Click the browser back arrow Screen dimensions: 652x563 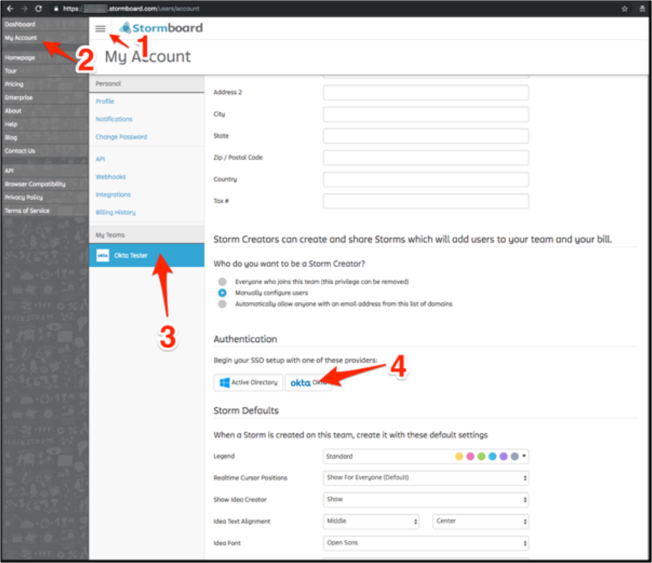[8, 8]
